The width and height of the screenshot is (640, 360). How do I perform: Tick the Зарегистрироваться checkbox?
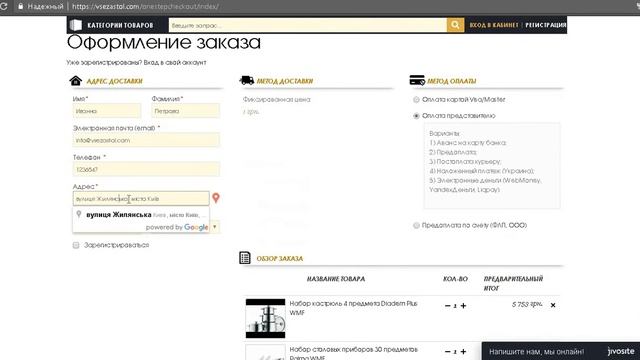point(76,245)
